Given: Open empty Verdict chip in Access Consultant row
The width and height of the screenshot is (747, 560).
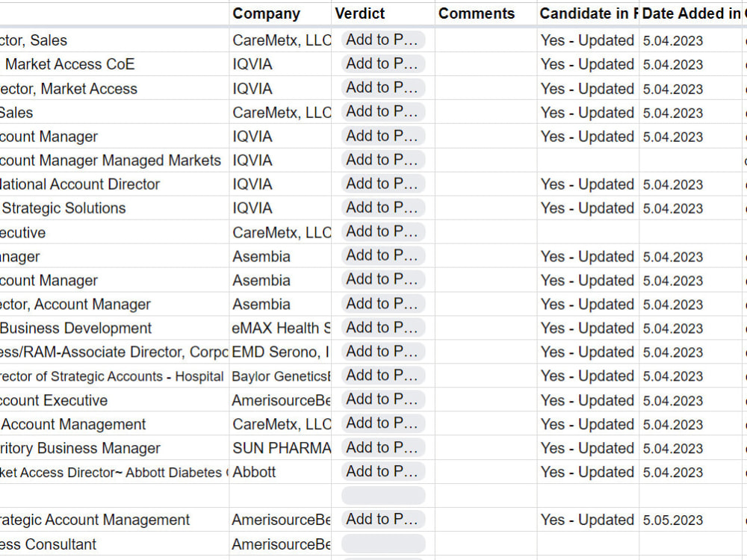Looking at the screenshot, I should pyautogui.click(x=383, y=544).
